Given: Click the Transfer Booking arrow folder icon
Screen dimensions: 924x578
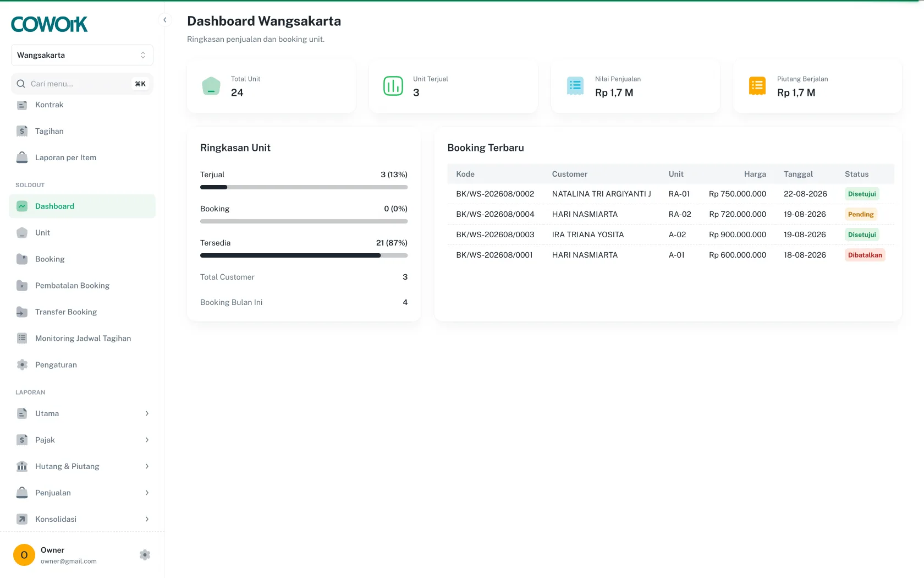Looking at the screenshot, I should [x=22, y=312].
